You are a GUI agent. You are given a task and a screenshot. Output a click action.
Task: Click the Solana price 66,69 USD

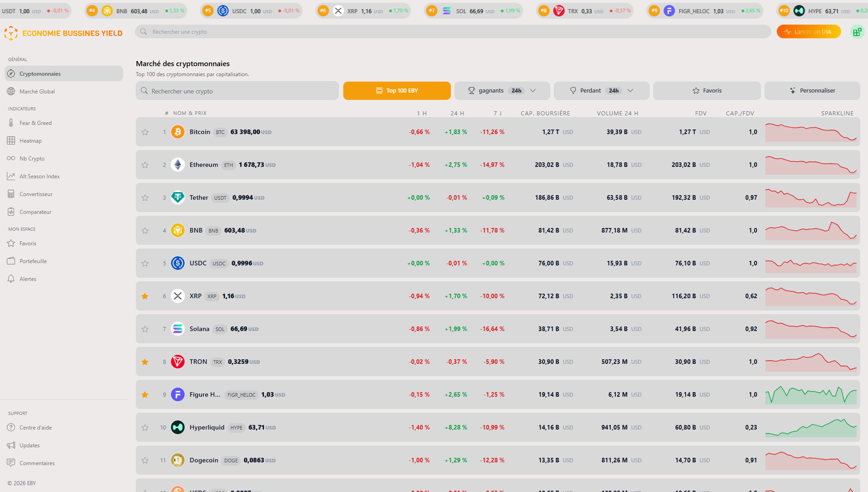[x=244, y=329]
